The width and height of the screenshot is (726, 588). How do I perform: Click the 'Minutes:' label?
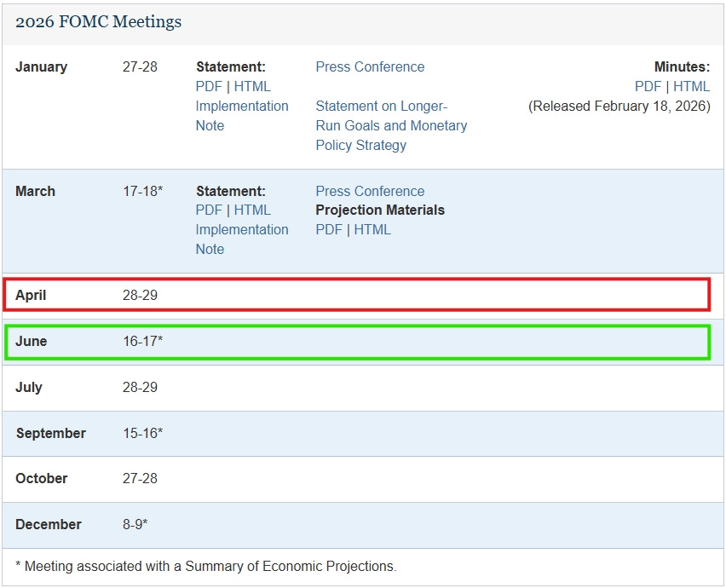682,66
